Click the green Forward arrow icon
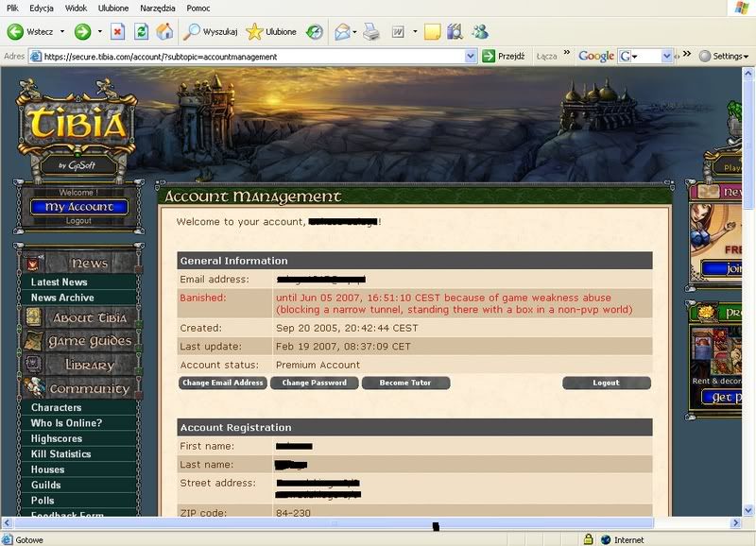This screenshot has width=756, height=546. 82,32
